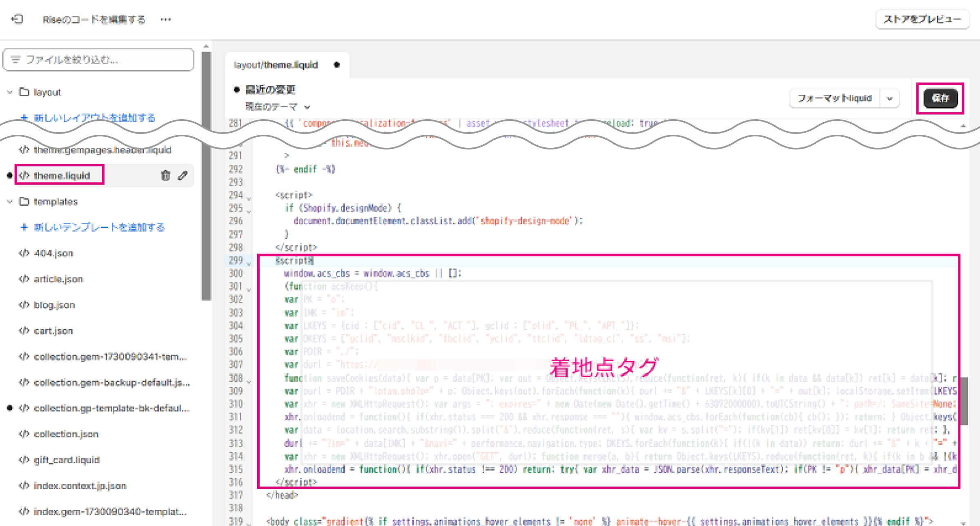Click the layout folder icon
Viewport: 980px width, 526px height.
pyautogui.click(x=24, y=92)
